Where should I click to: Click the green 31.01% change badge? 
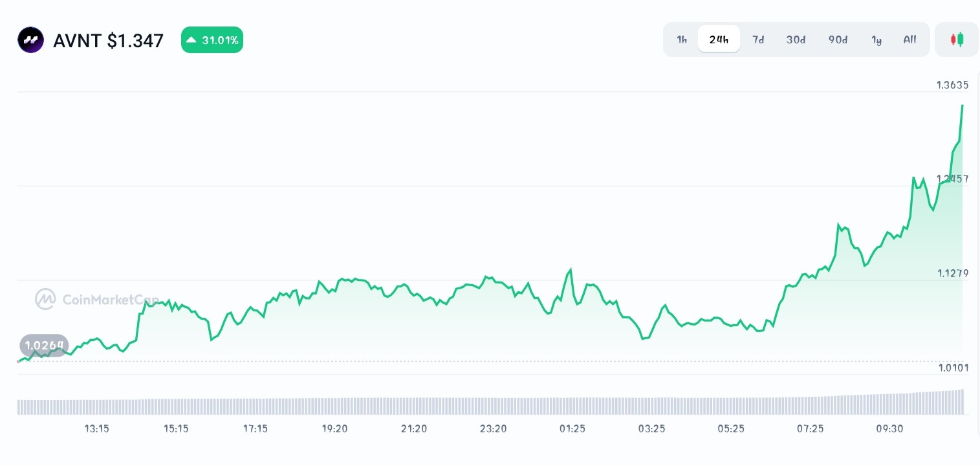click(212, 39)
